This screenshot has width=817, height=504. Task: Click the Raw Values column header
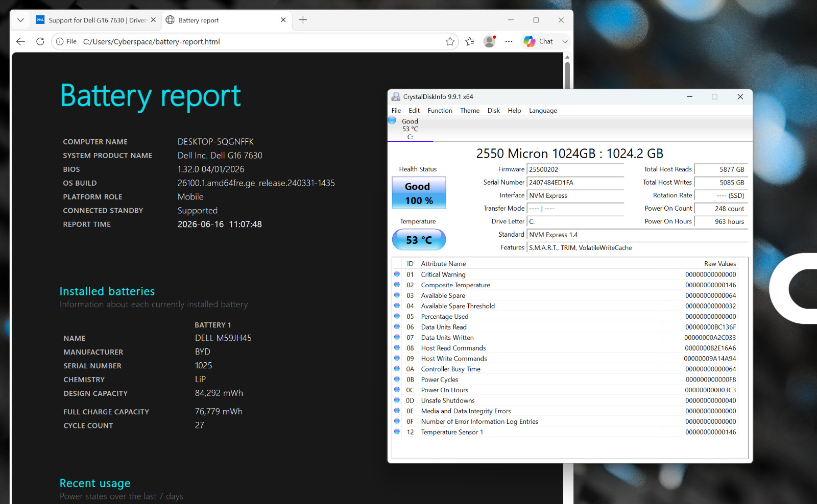coord(700,264)
